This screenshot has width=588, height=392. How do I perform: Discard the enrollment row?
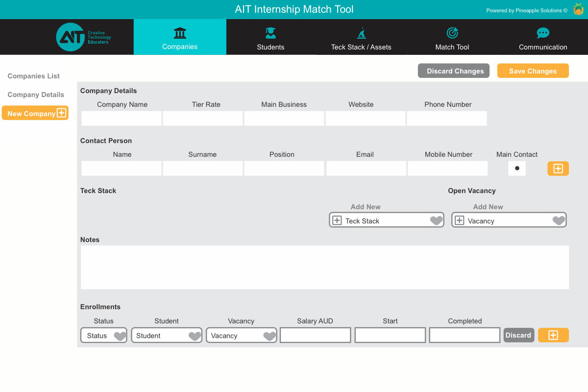coord(518,335)
